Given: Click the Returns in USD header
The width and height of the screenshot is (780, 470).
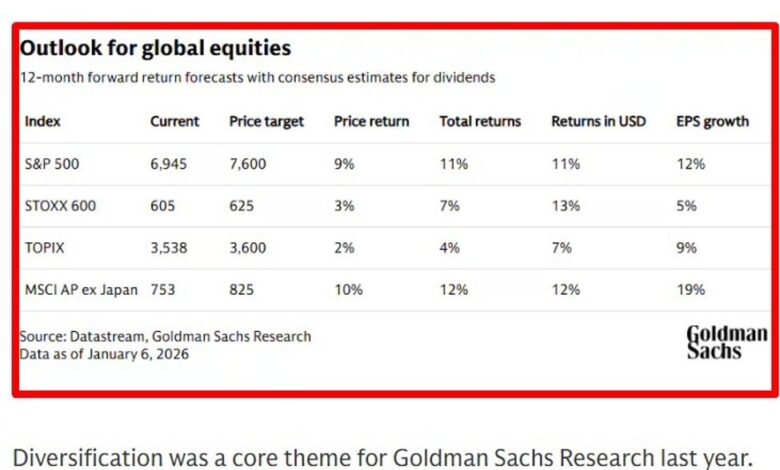Looking at the screenshot, I should point(598,121).
